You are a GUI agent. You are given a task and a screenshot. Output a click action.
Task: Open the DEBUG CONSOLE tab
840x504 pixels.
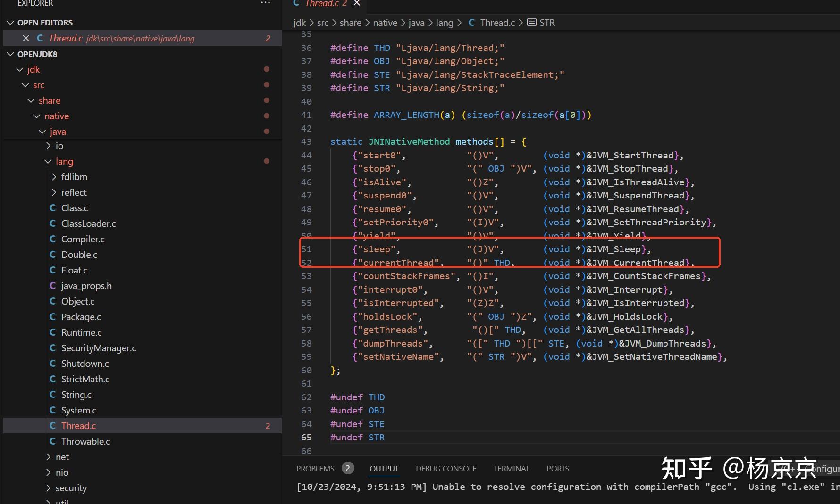coord(445,469)
